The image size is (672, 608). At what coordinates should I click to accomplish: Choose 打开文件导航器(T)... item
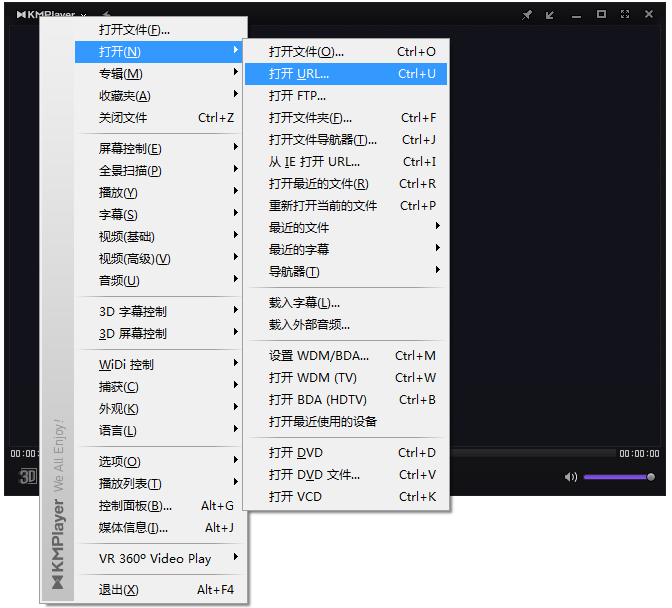(x=346, y=140)
